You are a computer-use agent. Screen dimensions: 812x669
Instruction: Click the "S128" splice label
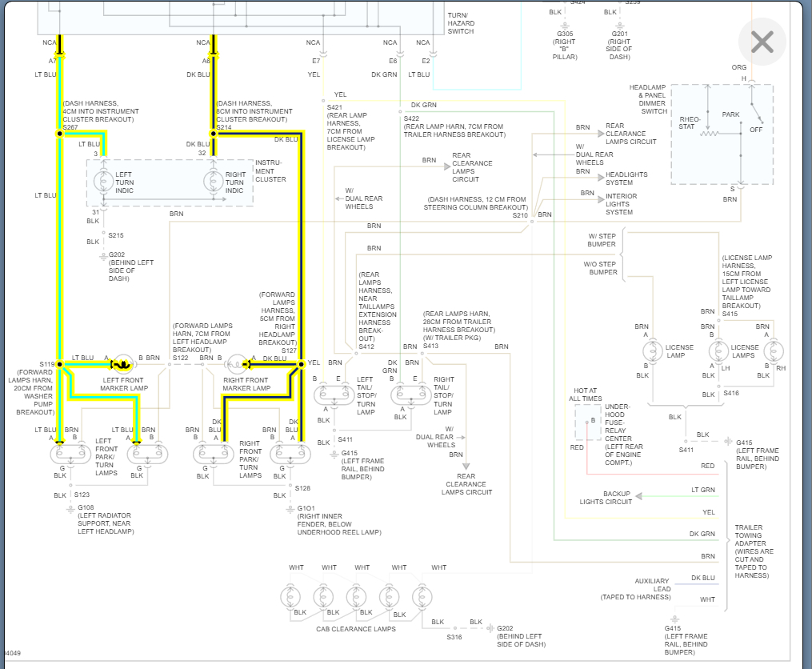[302, 488]
